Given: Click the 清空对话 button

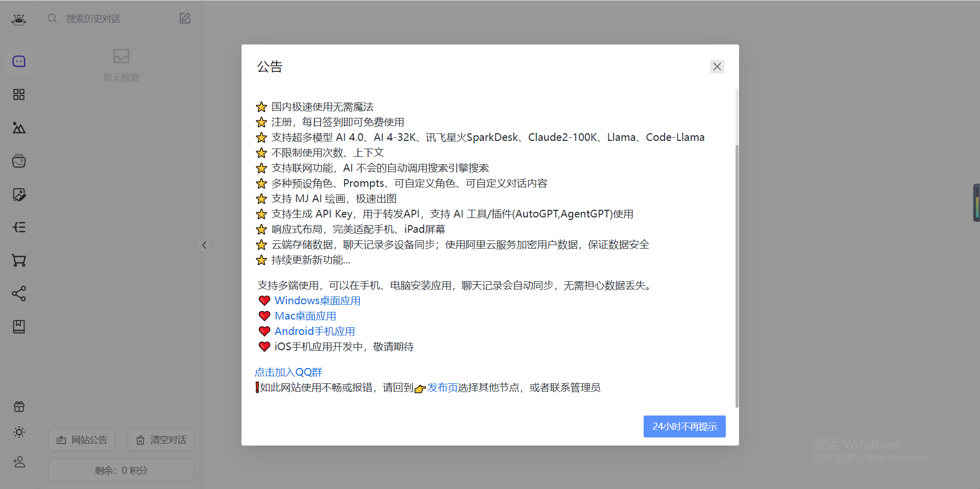Looking at the screenshot, I should click(160, 439).
